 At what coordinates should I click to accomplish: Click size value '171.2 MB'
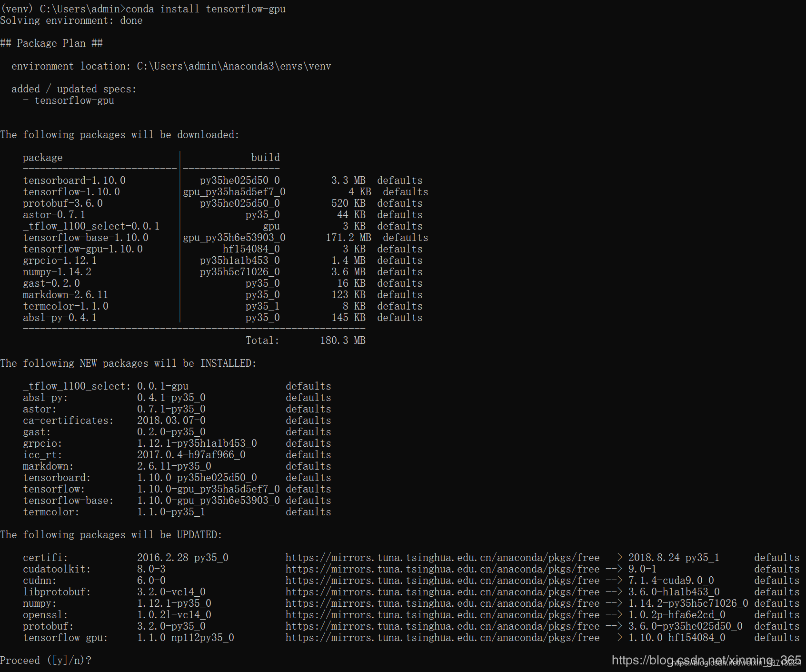348,238
